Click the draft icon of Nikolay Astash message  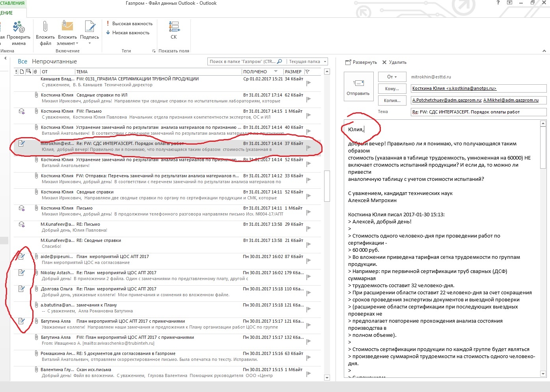pyautogui.click(x=22, y=273)
